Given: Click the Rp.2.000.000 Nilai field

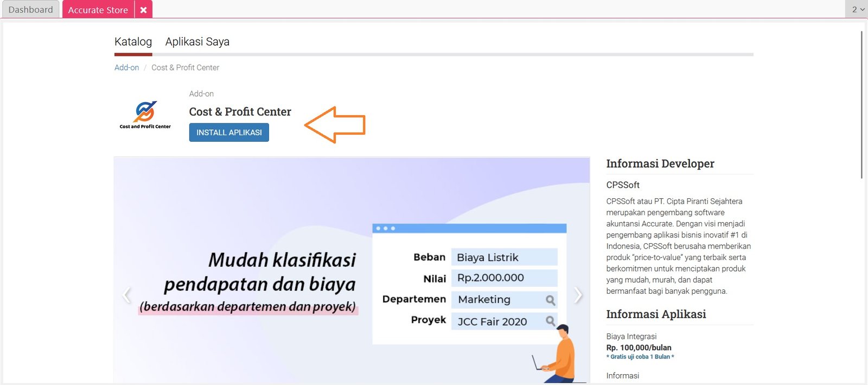Looking at the screenshot, I should pos(503,278).
